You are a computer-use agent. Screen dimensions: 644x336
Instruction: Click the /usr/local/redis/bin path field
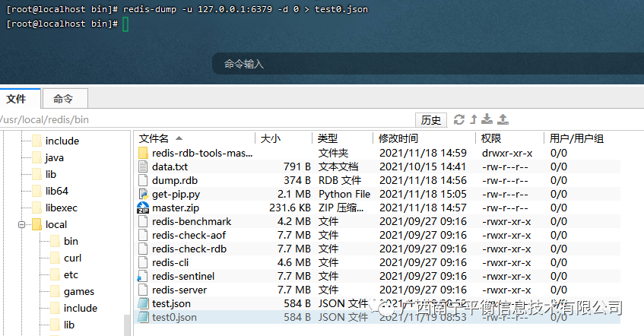tap(205, 119)
